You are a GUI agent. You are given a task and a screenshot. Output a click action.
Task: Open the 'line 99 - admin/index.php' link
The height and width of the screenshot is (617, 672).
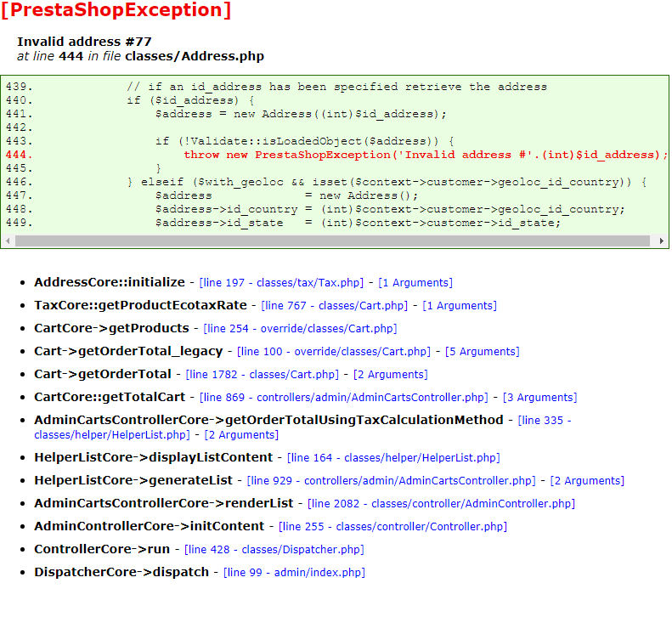294,573
